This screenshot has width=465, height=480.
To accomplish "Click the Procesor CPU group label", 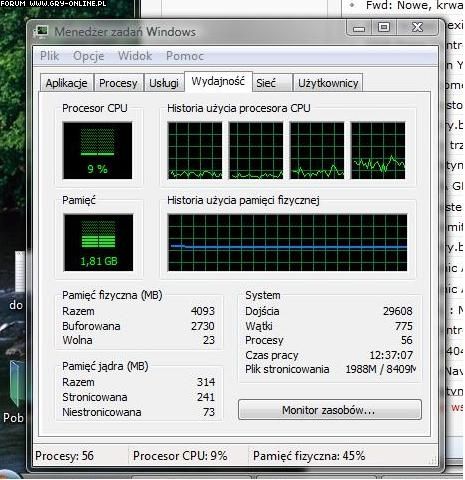I will click(x=95, y=108).
